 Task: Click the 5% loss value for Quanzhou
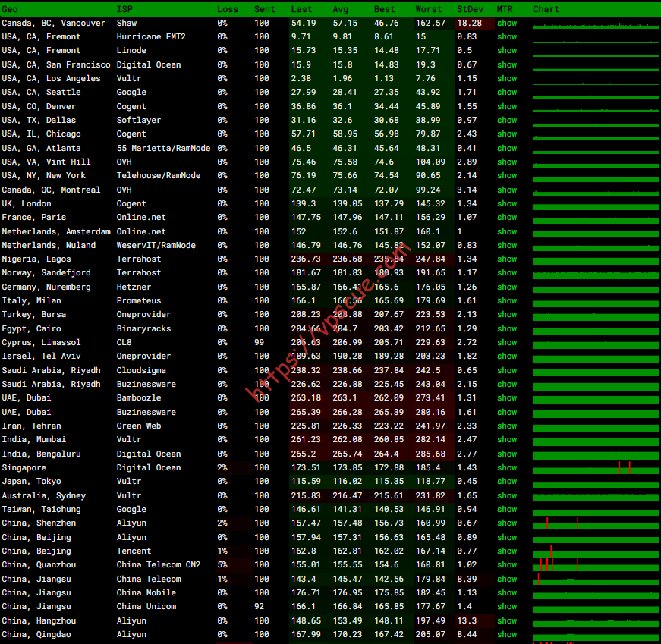click(222, 565)
